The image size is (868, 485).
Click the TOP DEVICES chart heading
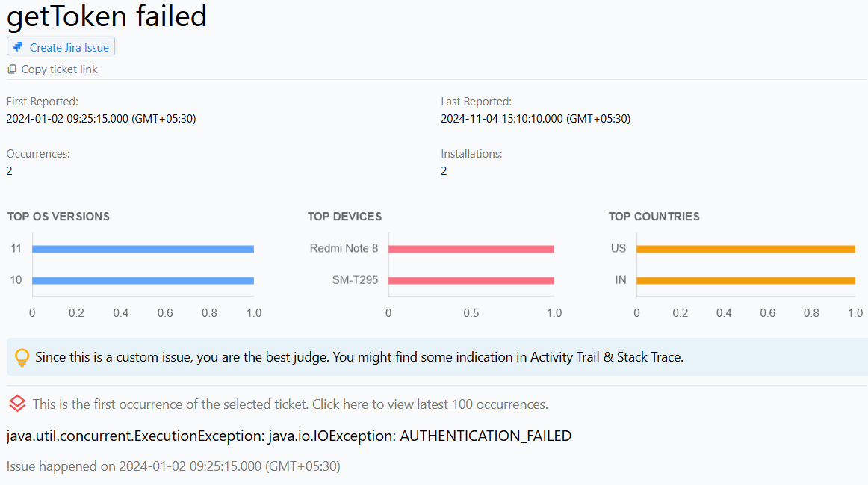(344, 217)
